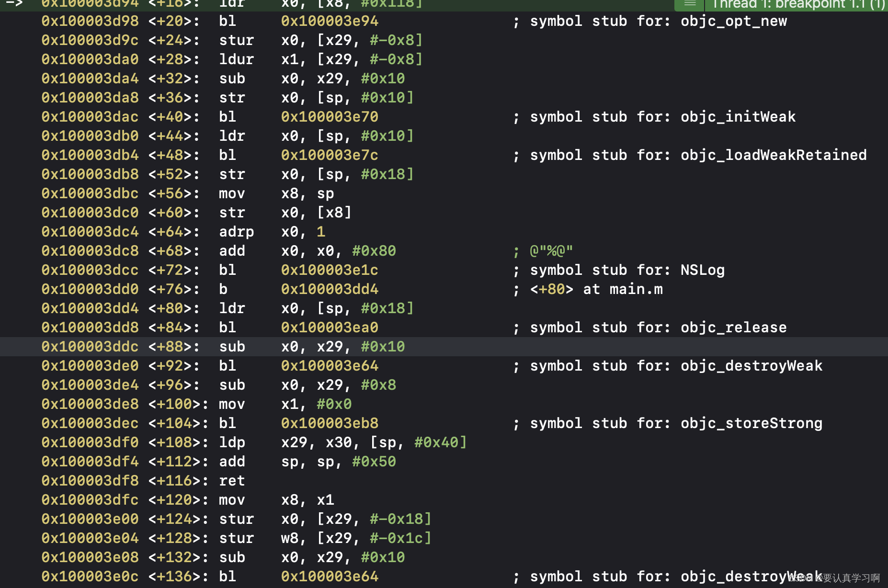
Task: Select branch target 0x100003eb8
Action: pyautogui.click(x=330, y=423)
